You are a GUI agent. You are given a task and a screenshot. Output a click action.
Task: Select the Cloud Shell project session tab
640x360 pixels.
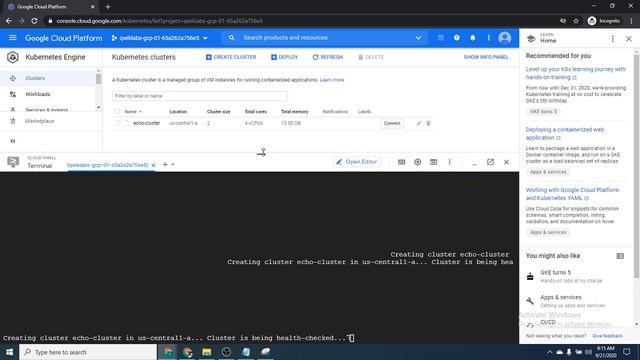[x=107, y=165]
